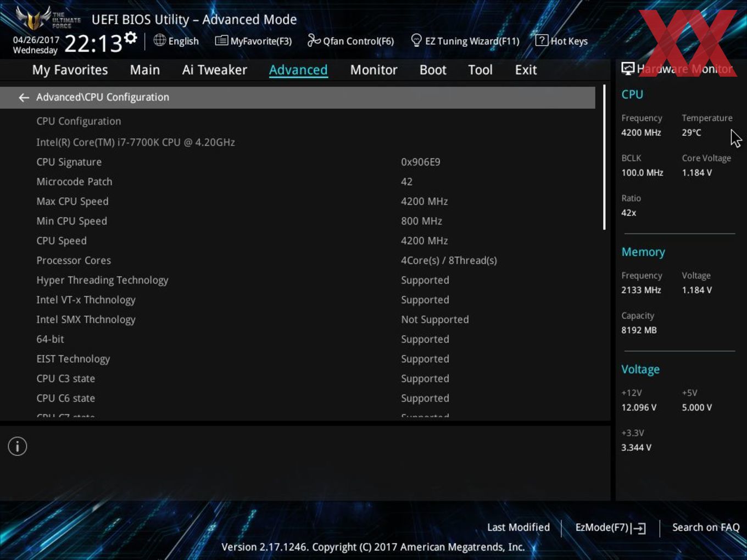Click the 800 MHz value
This screenshot has height=560, width=747.
[421, 221]
